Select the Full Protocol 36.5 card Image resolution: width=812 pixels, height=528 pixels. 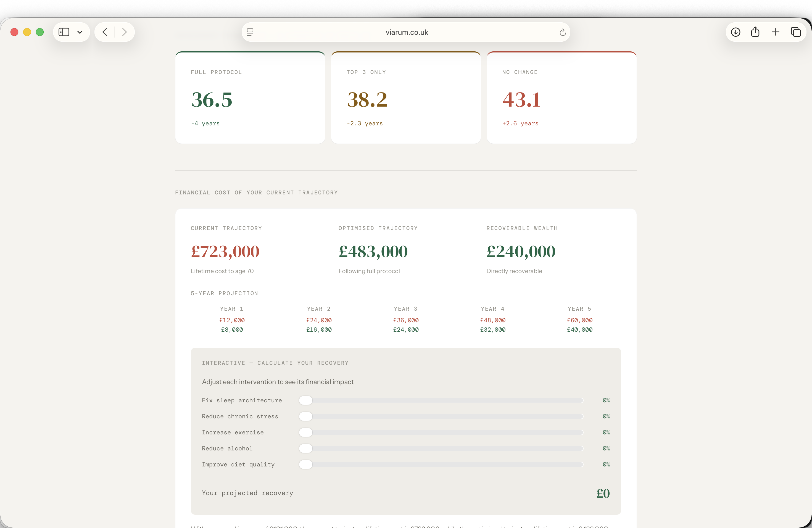click(x=250, y=97)
